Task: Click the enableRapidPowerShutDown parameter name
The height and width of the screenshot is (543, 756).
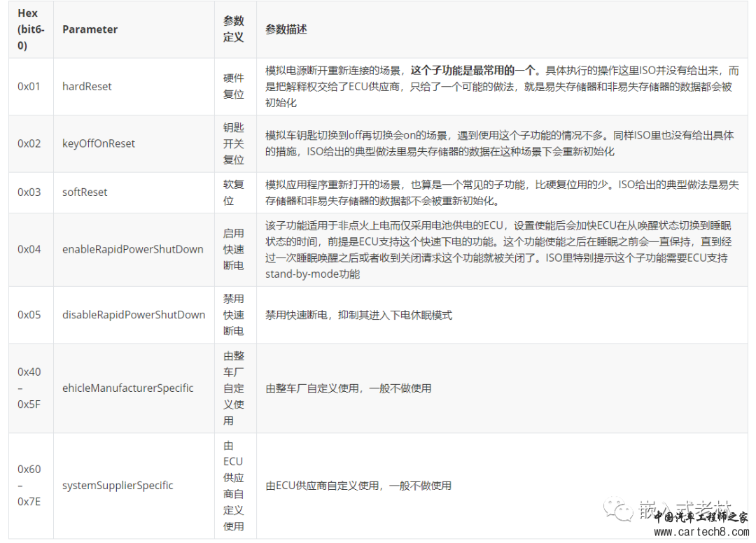Action: click(x=132, y=250)
